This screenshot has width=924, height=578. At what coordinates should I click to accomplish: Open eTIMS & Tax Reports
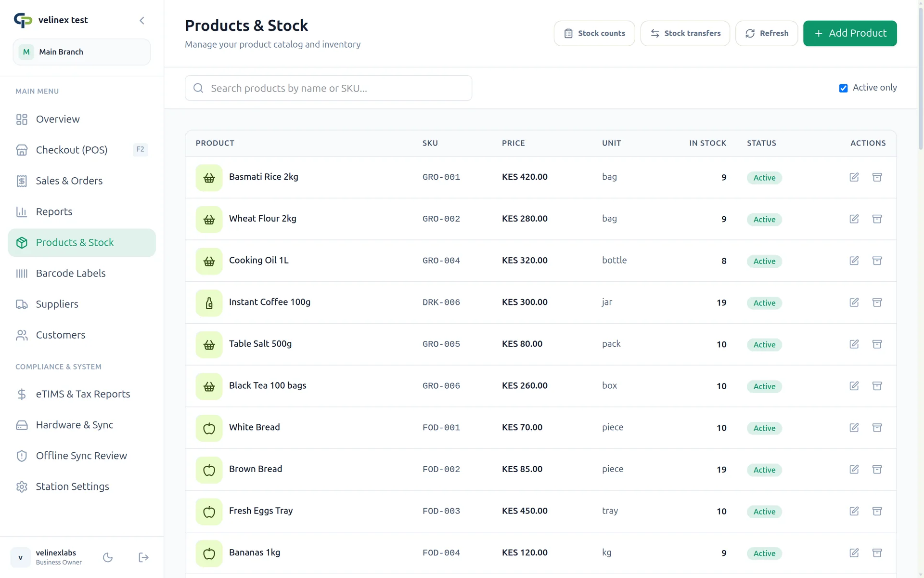click(x=82, y=394)
